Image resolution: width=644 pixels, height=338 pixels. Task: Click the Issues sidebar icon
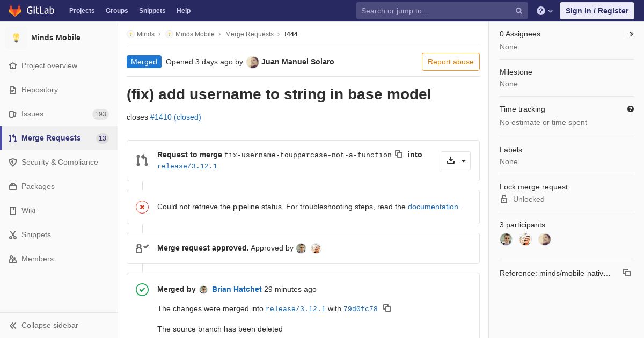[13, 114]
